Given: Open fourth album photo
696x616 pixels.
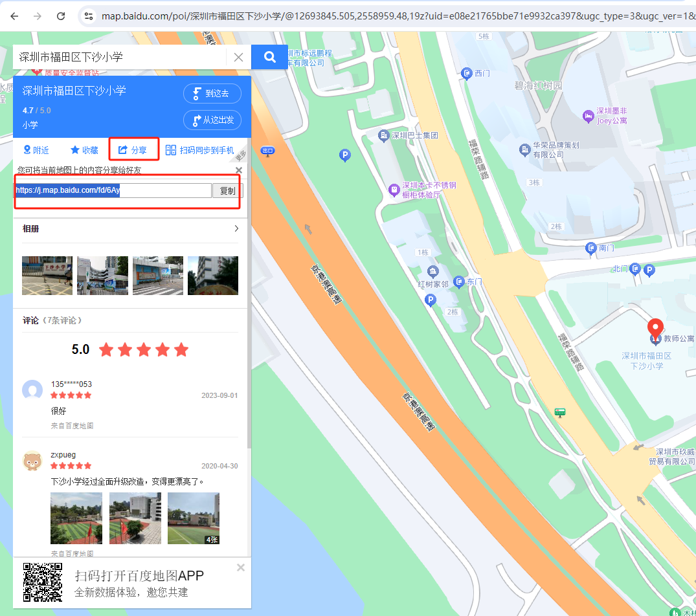Looking at the screenshot, I should [213, 276].
